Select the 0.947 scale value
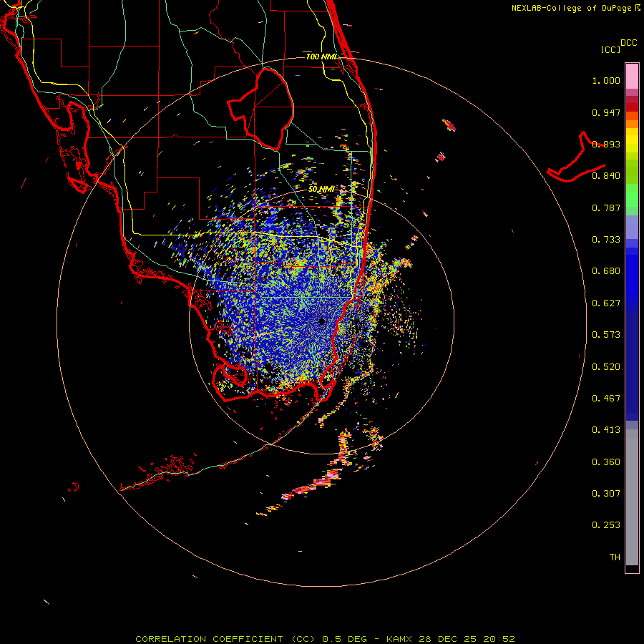Image resolution: width=644 pixels, height=644 pixels. point(606,112)
